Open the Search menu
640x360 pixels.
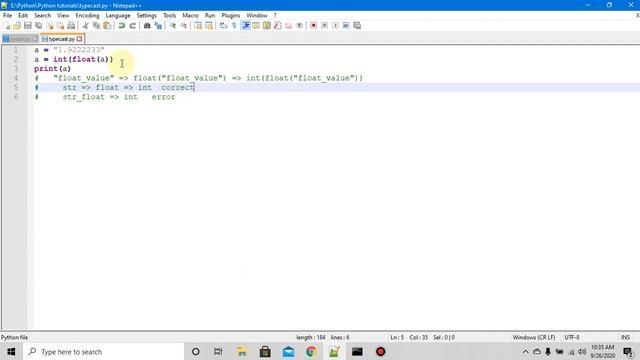click(42, 16)
